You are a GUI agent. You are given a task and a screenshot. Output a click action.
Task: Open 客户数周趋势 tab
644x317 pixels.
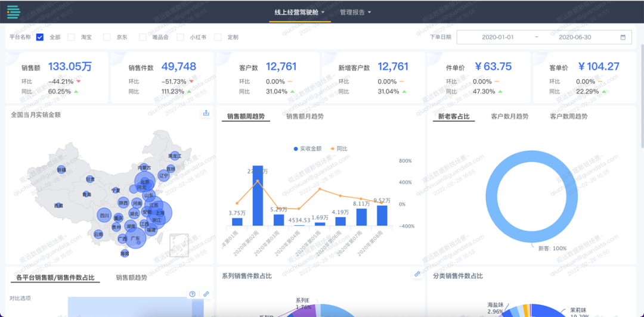(x=568, y=116)
